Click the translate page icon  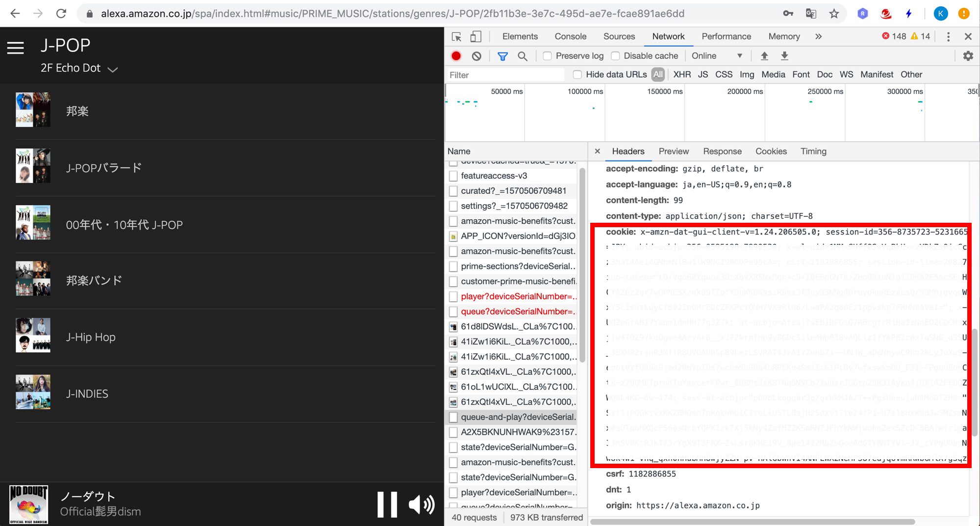[x=811, y=14]
